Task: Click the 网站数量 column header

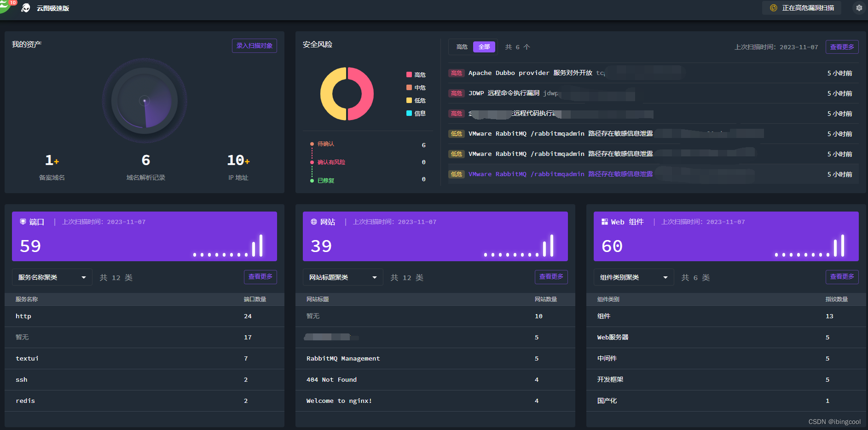Action: click(x=546, y=299)
